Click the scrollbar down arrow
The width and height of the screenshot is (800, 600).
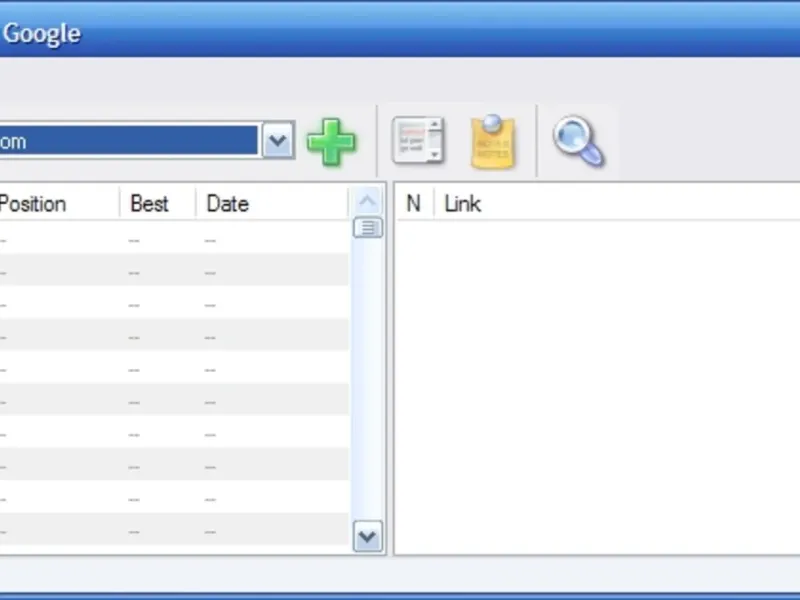coord(367,536)
